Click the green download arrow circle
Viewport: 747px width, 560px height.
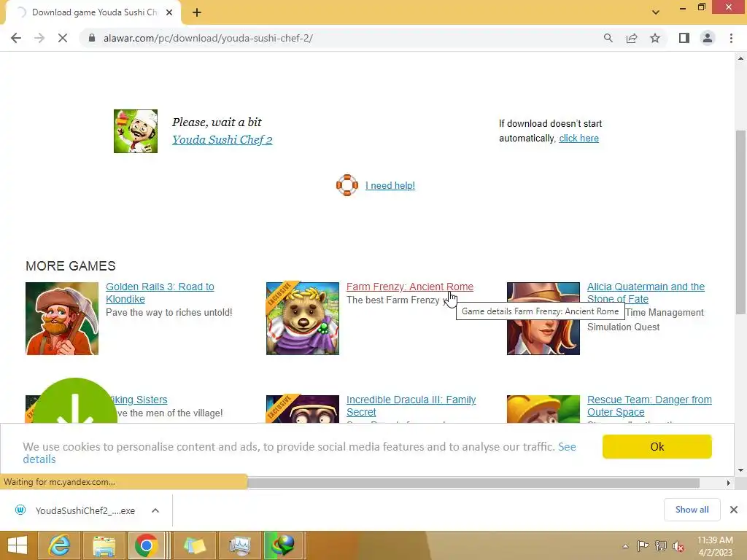pyautogui.click(x=75, y=401)
